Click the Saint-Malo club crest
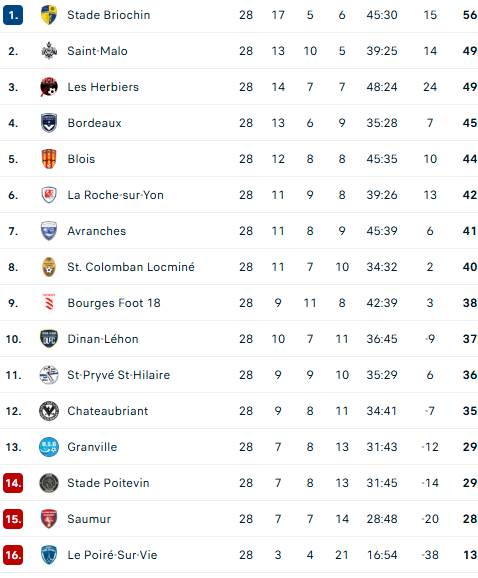This screenshot has height=578, width=478. (49, 51)
